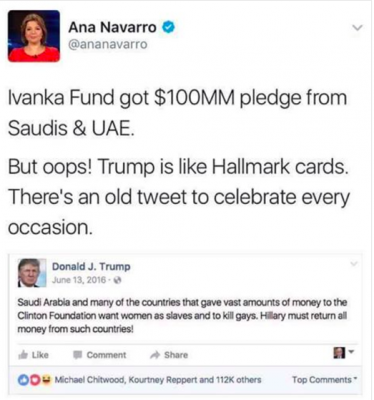This screenshot has height=400, width=374.
Task: Click the thumbs-up Like icon
Action: point(23,355)
